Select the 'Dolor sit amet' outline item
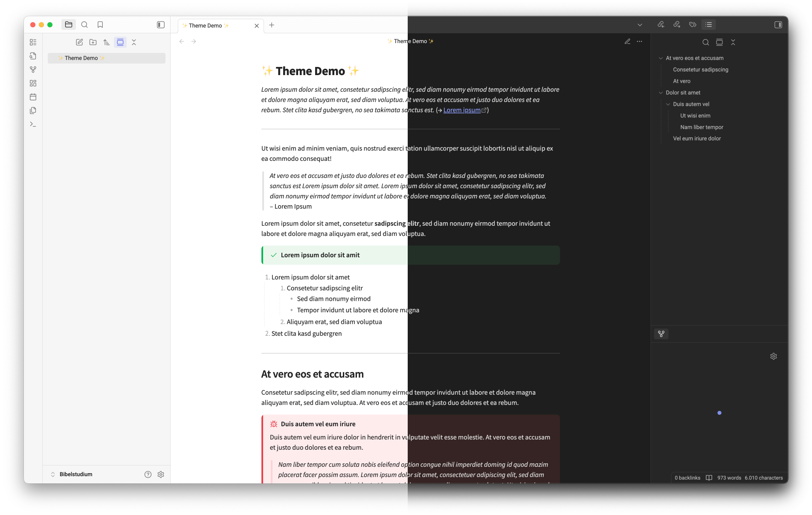The image size is (812, 515). pos(683,93)
